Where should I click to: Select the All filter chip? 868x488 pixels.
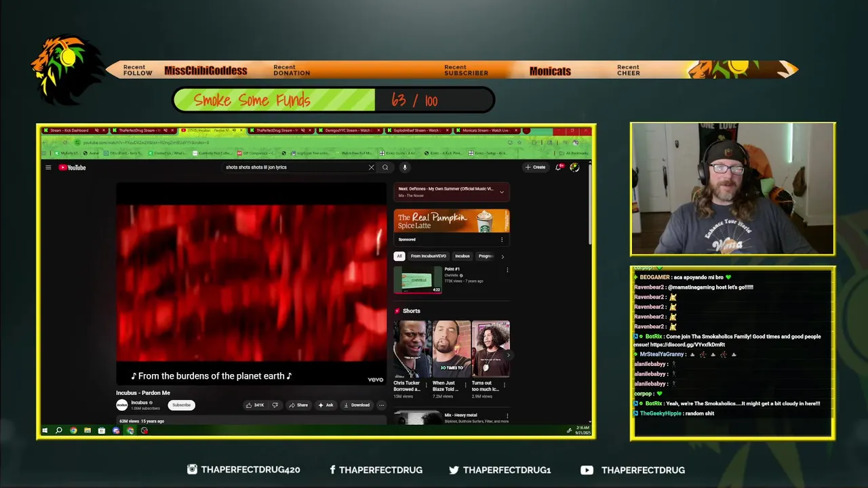pos(399,256)
